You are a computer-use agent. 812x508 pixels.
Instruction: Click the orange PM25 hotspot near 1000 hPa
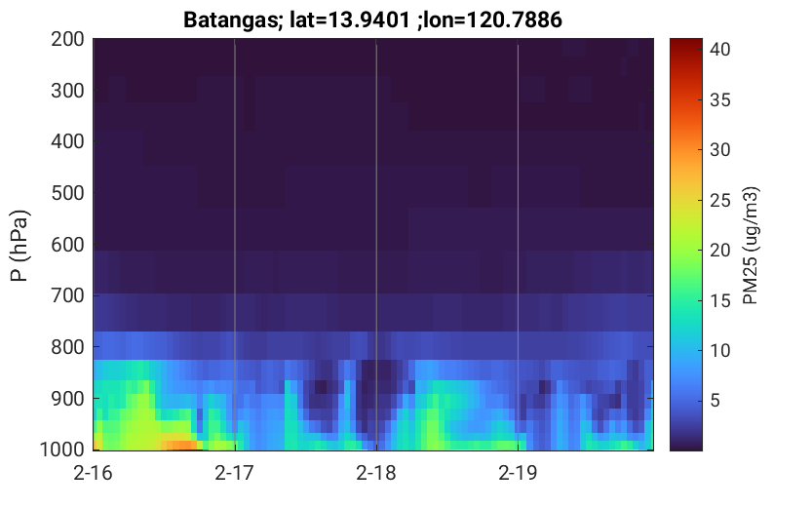click(x=178, y=446)
